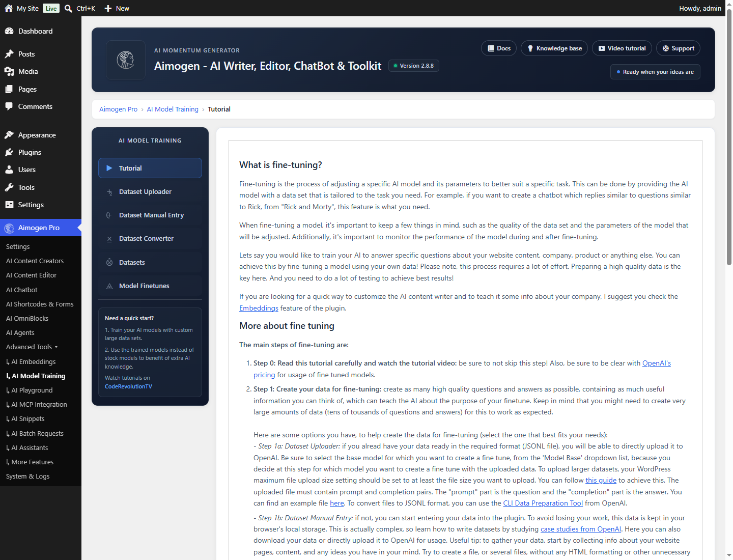The image size is (733, 560).
Task: Click the Dataset Manual Entry icon
Action: (x=109, y=215)
